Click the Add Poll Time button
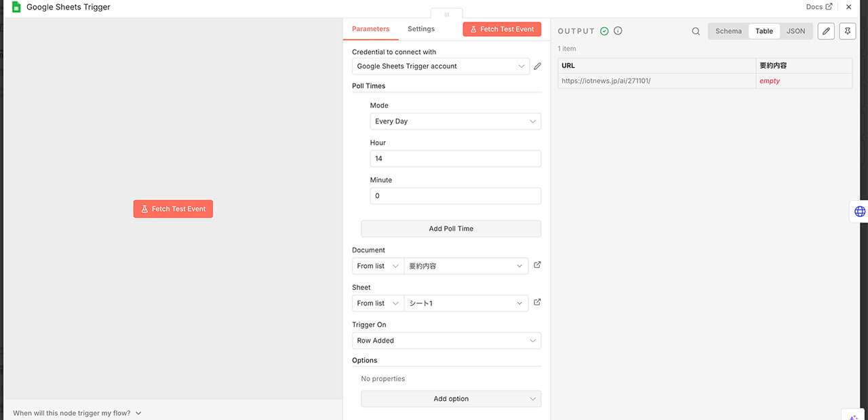Viewport: 868px width, 420px height. click(451, 229)
